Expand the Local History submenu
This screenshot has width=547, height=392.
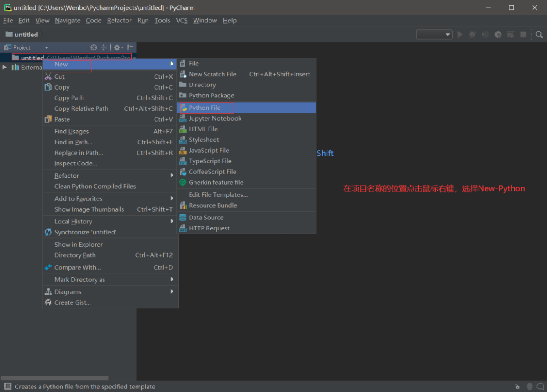pyautogui.click(x=110, y=222)
